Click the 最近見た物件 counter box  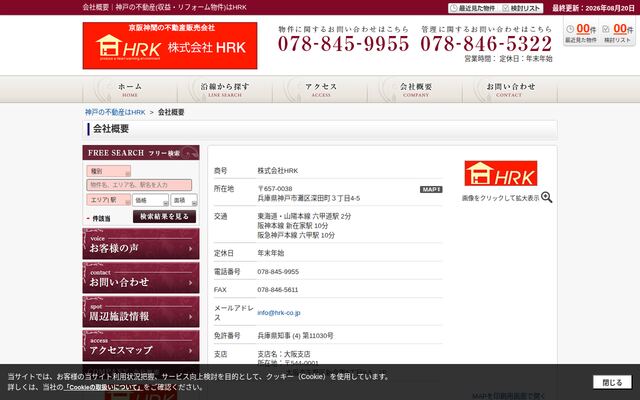(x=581, y=32)
